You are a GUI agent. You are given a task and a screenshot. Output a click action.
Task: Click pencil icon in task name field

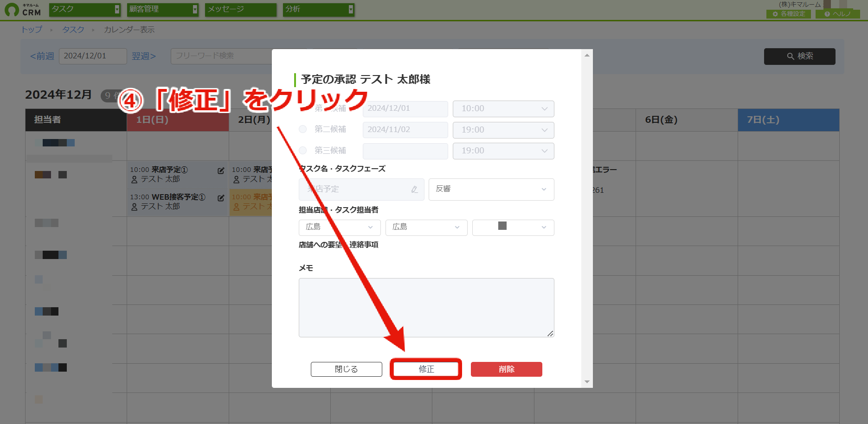tap(414, 189)
